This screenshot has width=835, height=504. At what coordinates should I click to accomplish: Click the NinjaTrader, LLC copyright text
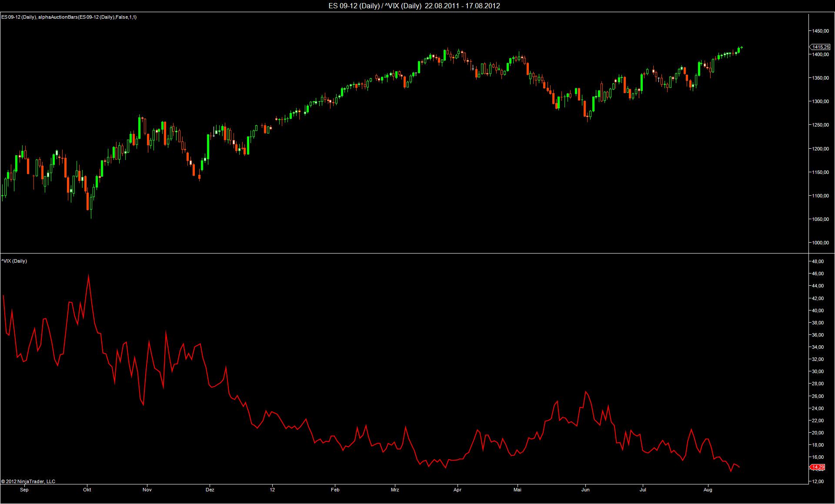coord(28,481)
